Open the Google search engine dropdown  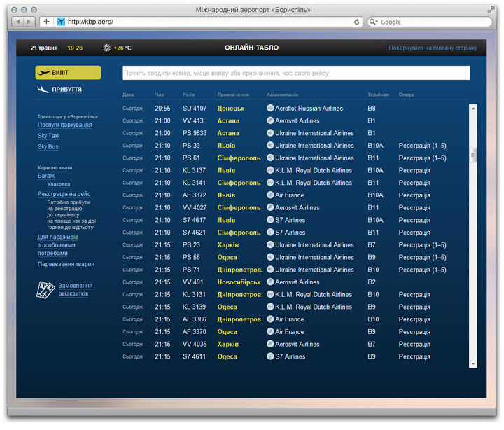(374, 22)
